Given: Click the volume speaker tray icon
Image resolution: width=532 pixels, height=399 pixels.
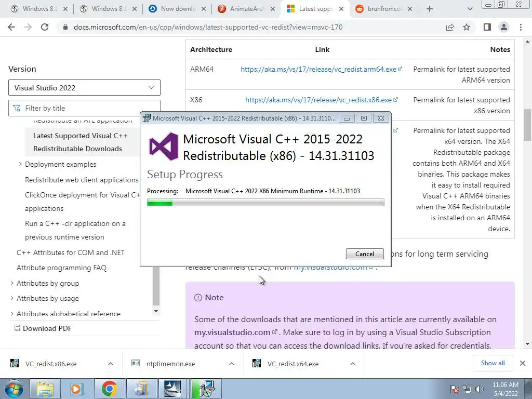Looking at the screenshot, I should tap(480, 389).
